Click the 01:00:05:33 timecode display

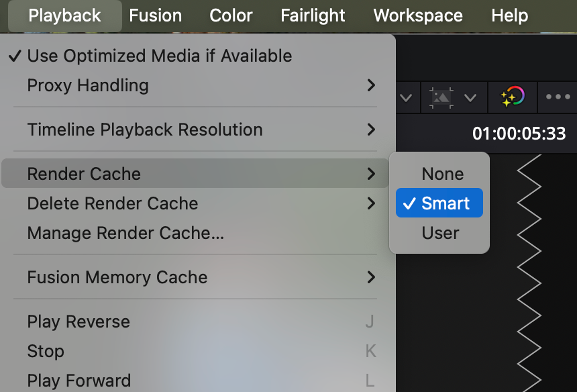tap(519, 134)
